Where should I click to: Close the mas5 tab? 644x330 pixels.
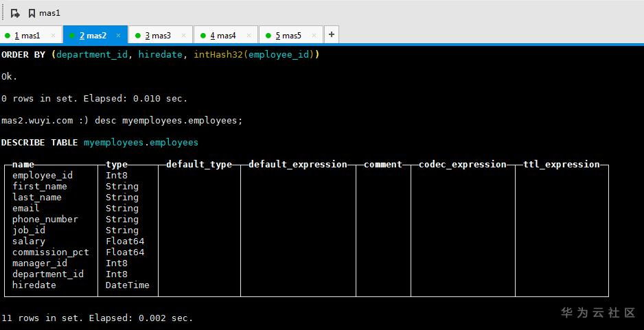(314, 36)
